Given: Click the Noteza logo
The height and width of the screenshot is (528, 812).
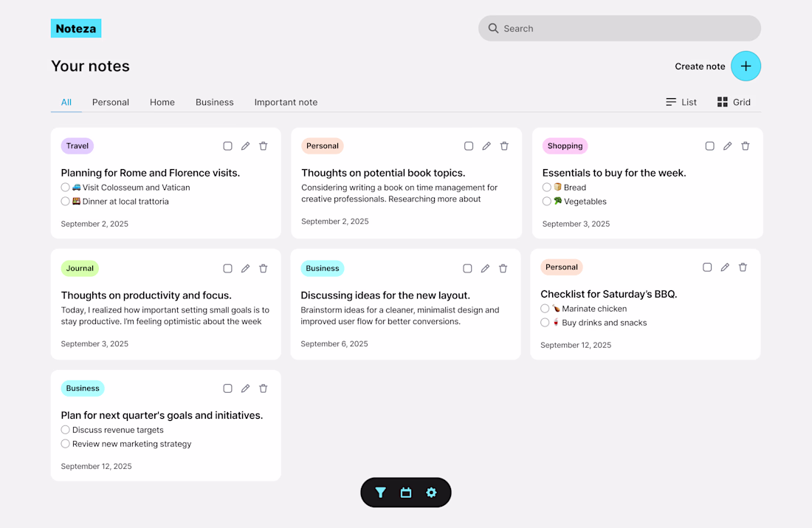Looking at the screenshot, I should pos(76,29).
